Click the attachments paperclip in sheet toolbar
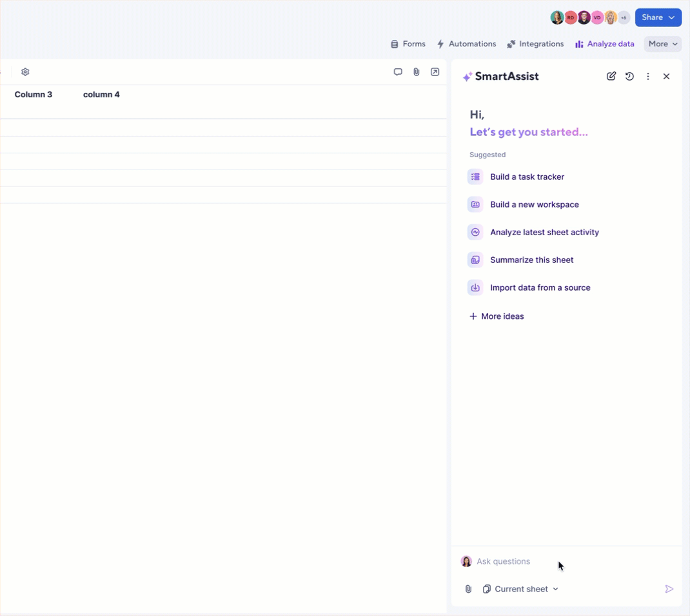The width and height of the screenshot is (690, 616). tap(417, 72)
